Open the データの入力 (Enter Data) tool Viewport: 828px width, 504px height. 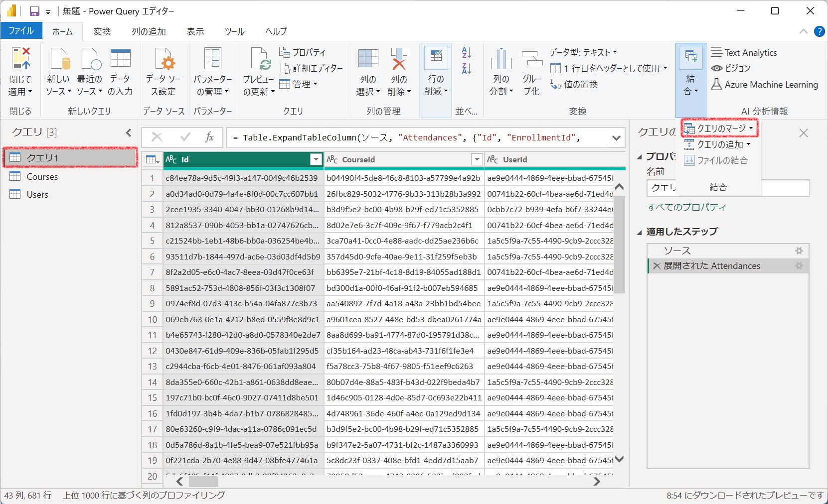click(x=120, y=70)
